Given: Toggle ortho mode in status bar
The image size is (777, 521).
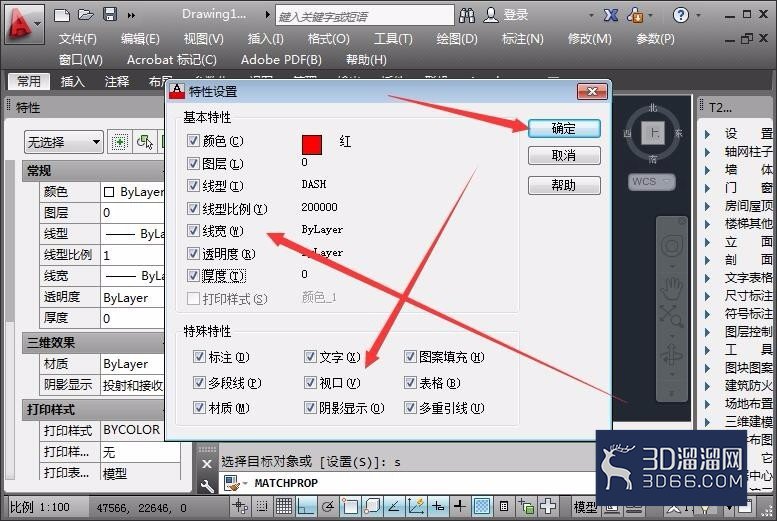Looking at the screenshot, I should pyautogui.click(x=306, y=506).
